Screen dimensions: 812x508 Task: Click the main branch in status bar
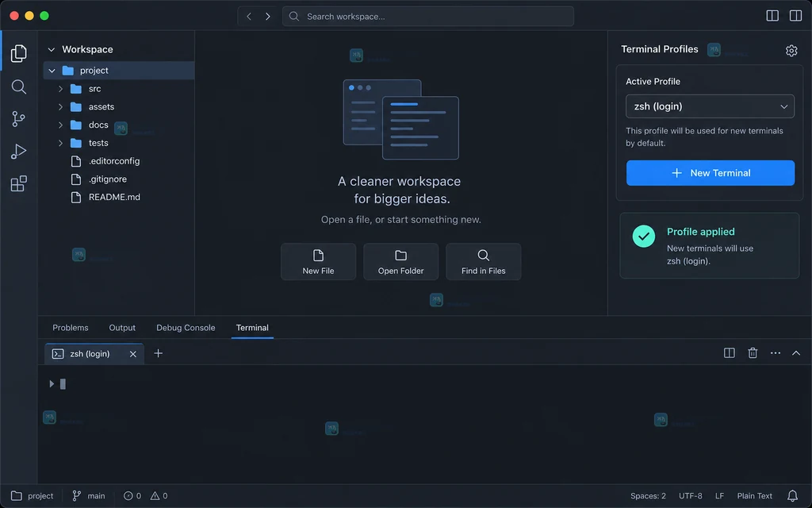pos(89,496)
